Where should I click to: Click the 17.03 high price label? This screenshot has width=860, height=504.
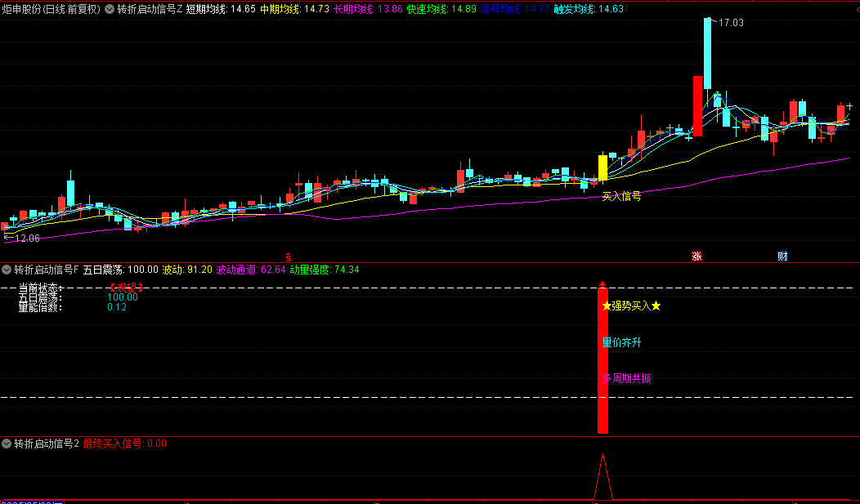[x=731, y=22]
